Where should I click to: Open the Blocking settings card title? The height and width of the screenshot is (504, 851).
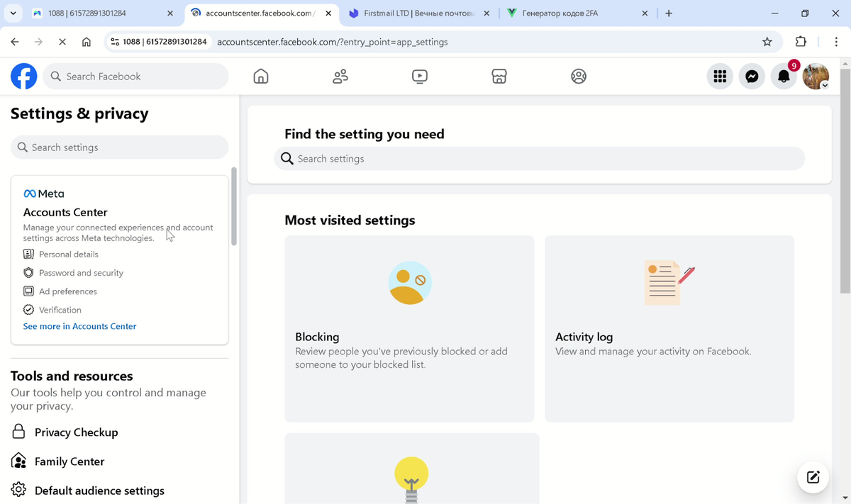[317, 337]
